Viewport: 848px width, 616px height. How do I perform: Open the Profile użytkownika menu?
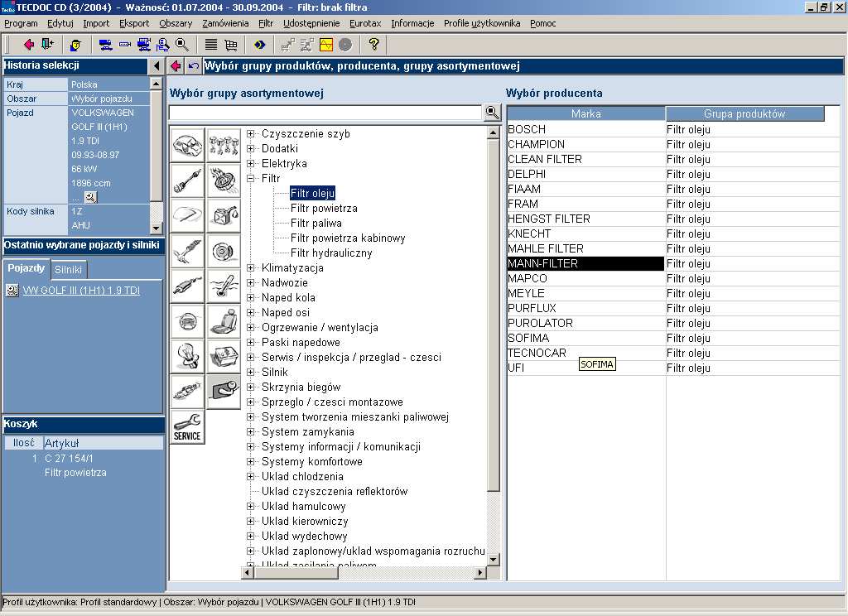[482, 23]
